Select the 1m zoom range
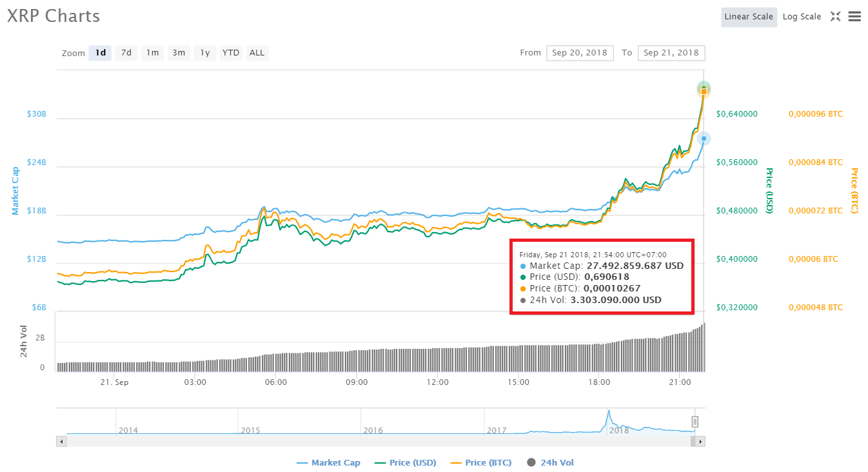 click(152, 53)
